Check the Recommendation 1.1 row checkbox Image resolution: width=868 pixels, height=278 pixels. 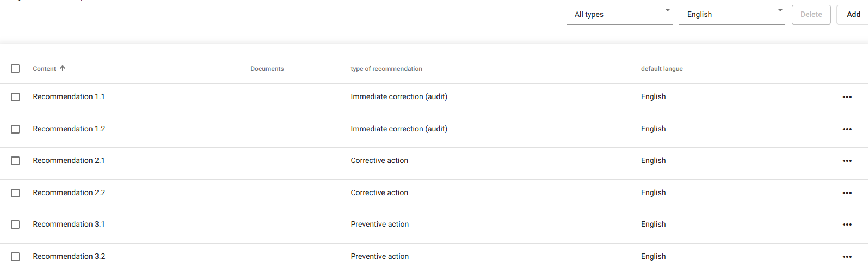click(15, 97)
